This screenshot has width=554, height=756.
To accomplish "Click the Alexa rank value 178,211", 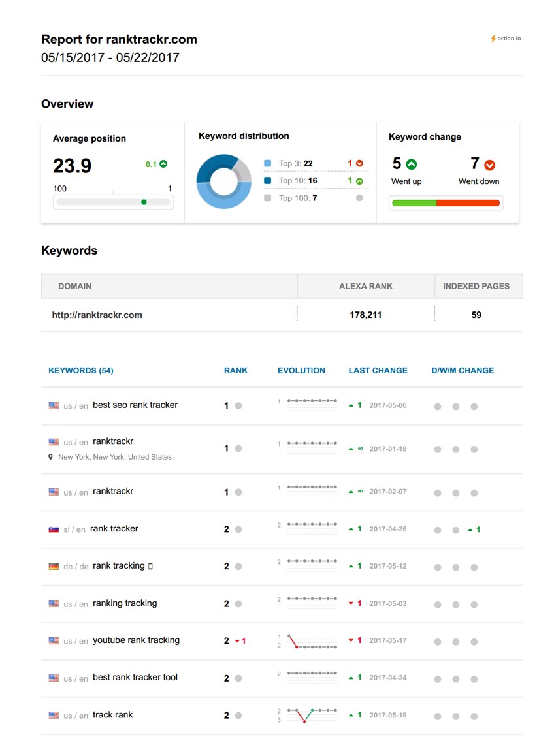I will [365, 315].
